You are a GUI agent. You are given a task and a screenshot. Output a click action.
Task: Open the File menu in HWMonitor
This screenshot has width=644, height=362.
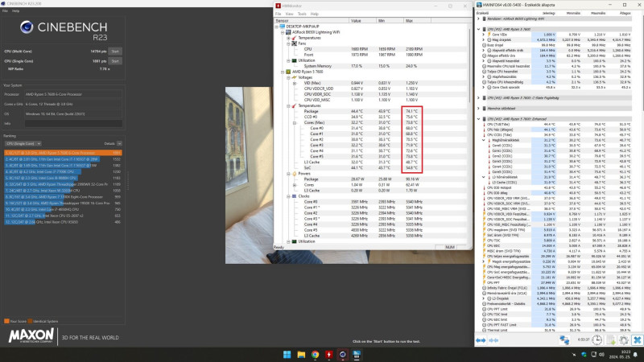(x=278, y=14)
